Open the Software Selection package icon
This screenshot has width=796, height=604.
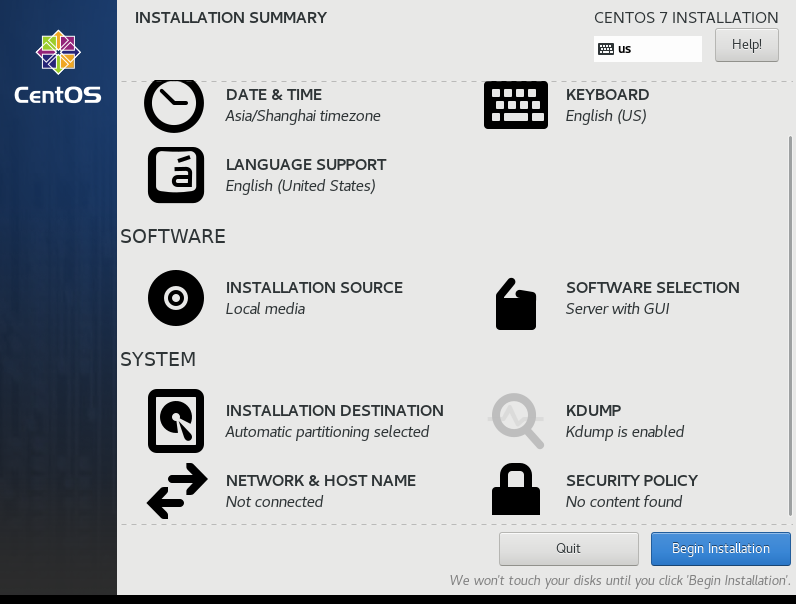click(516, 304)
